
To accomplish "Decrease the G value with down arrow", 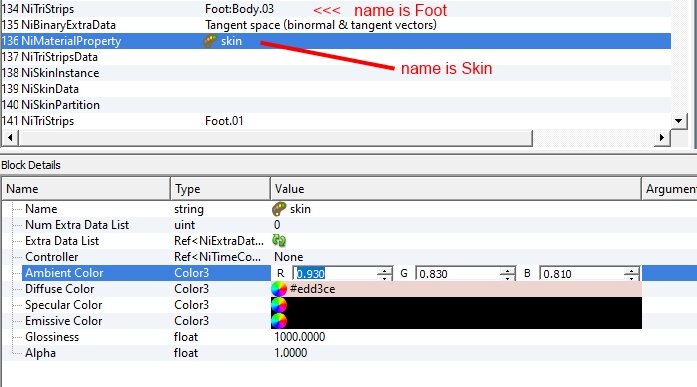I will [x=508, y=277].
